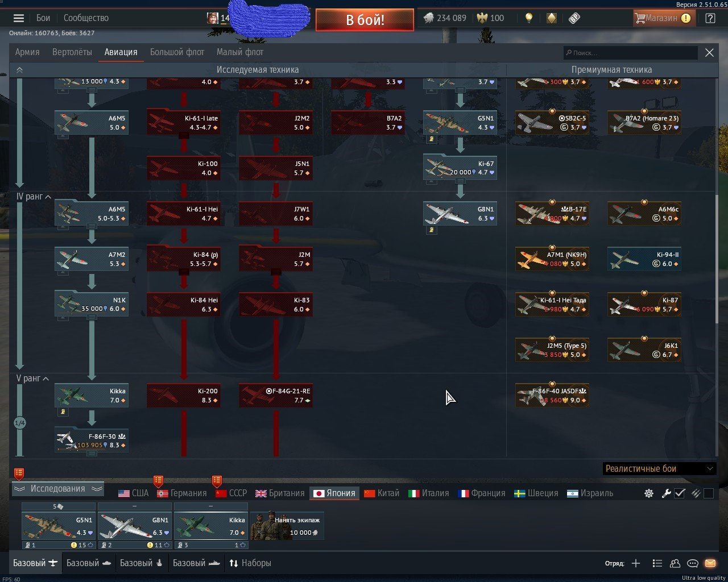Switch to the Вертолёты tab
Viewport: 728px width, 582px height.
point(72,52)
